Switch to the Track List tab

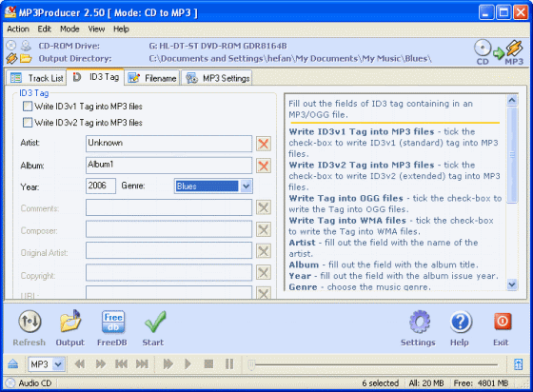click(x=36, y=78)
